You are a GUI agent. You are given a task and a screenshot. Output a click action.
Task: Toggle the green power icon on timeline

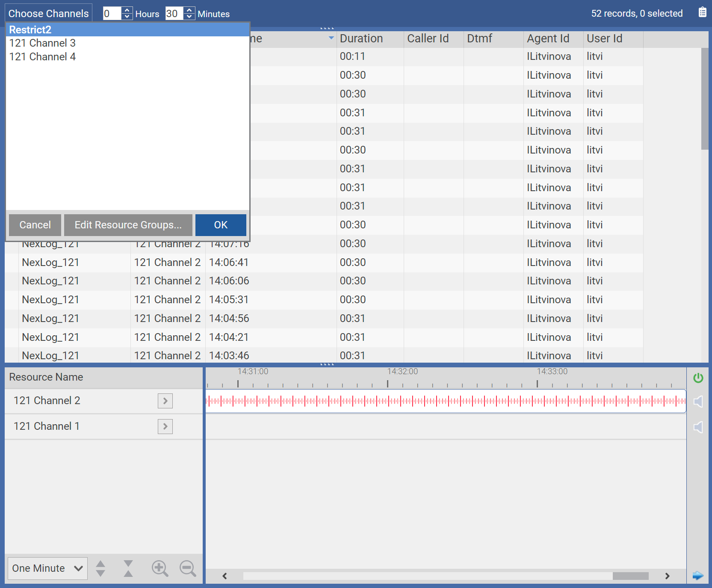point(698,378)
